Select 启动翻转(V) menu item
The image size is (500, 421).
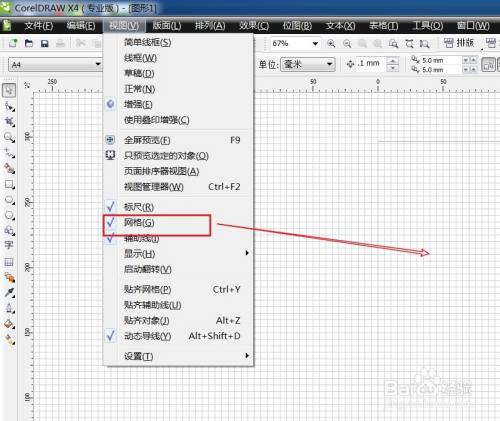(x=178, y=269)
